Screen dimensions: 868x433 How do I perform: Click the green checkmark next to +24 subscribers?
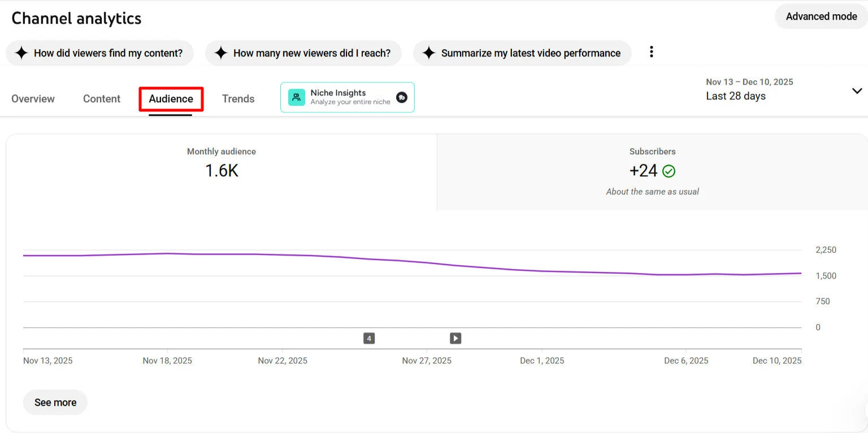[669, 171]
